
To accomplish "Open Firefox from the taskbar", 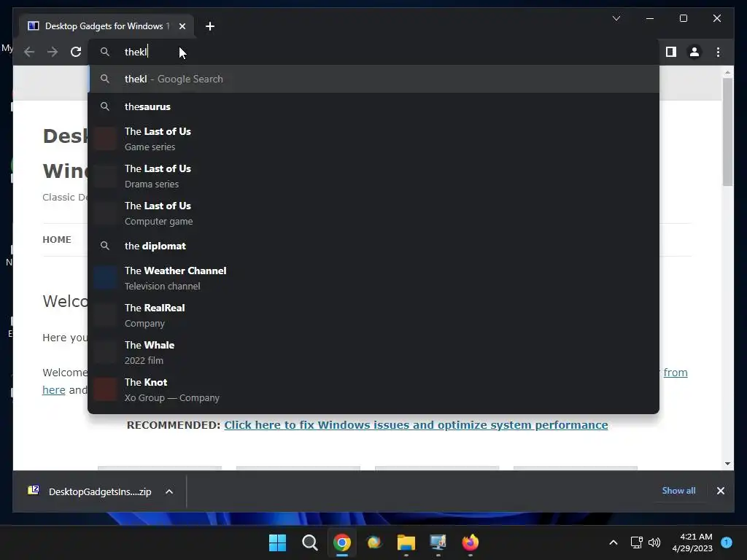I will (471, 542).
